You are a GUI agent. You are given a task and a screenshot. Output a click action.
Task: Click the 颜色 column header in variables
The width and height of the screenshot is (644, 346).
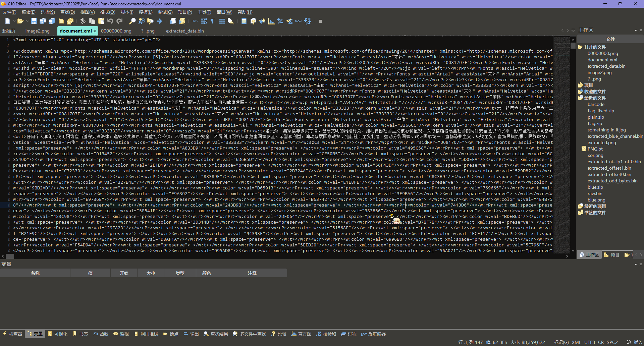pos(206,273)
